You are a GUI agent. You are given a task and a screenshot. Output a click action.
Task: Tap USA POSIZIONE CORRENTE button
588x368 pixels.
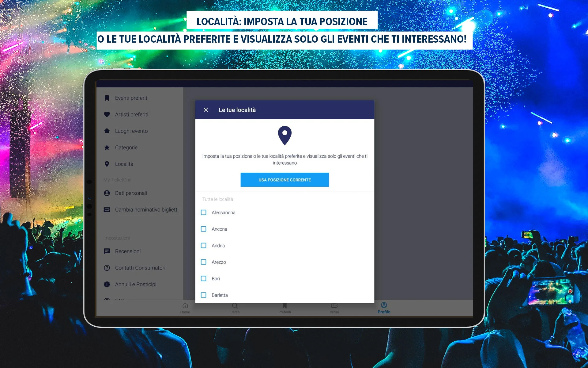[x=285, y=180]
